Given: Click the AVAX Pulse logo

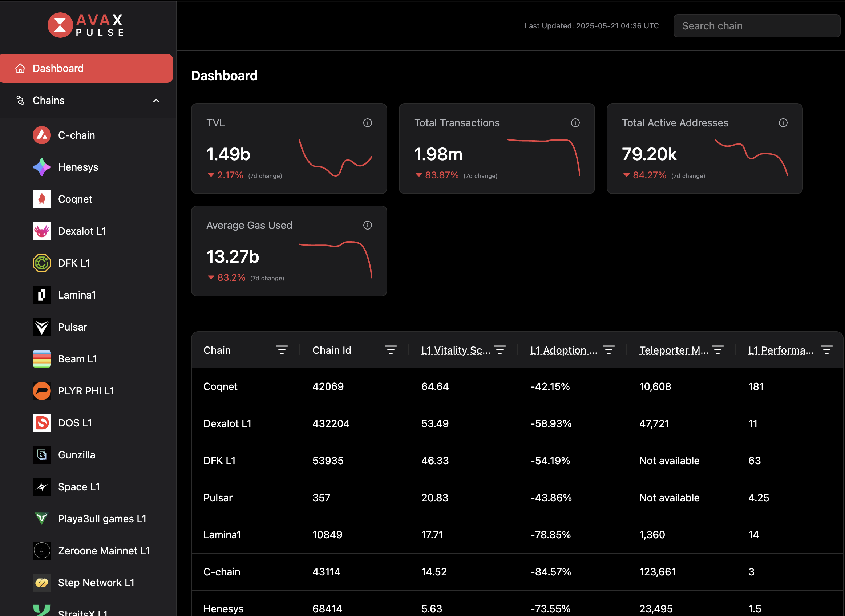Looking at the screenshot, I should [86, 25].
